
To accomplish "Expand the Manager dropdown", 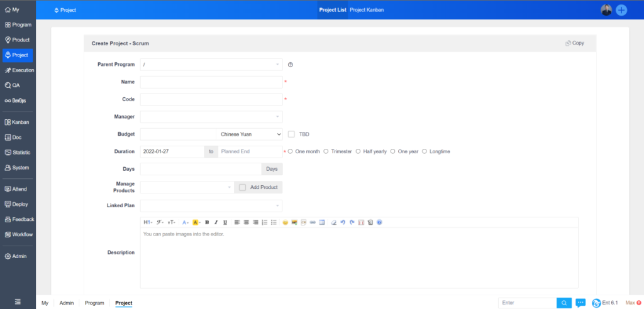I will [211, 117].
